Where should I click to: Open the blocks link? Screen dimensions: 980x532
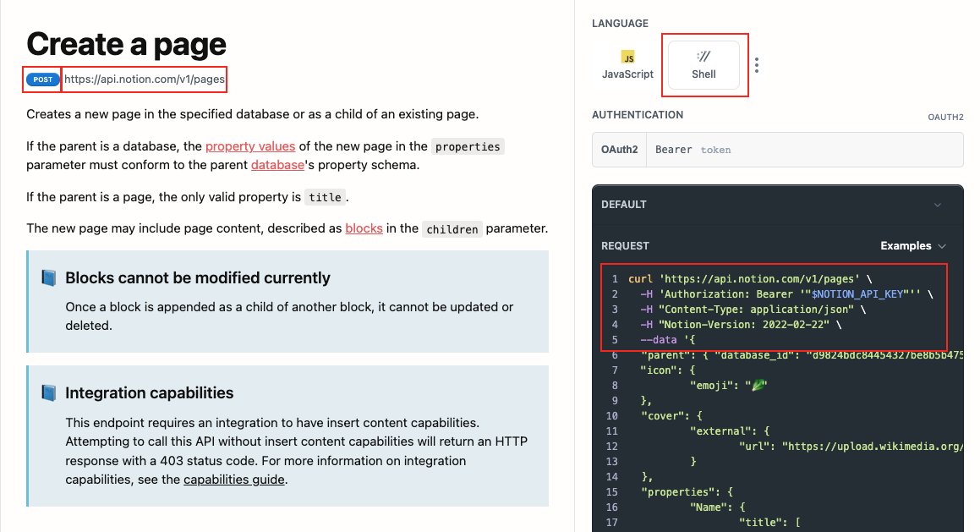tap(364, 228)
